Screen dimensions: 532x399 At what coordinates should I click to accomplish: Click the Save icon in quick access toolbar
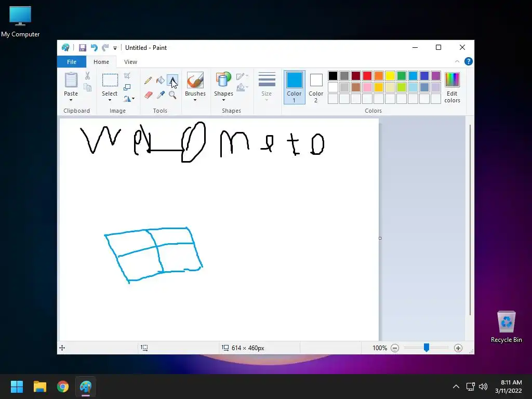pos(83,48)
